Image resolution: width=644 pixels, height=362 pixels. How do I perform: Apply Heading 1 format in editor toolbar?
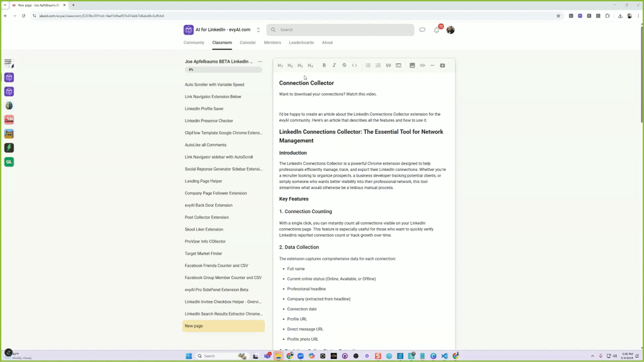click(280, 65)
